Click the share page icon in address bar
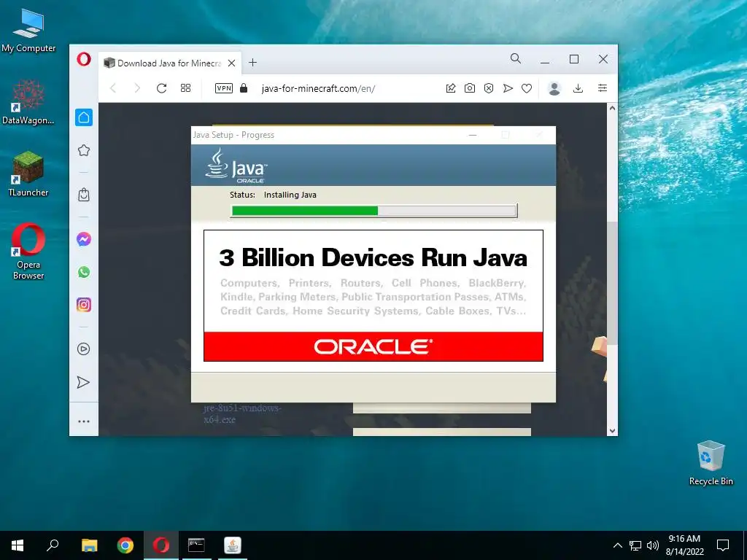Screen dimensions: 747x560 tap(451, 88)
